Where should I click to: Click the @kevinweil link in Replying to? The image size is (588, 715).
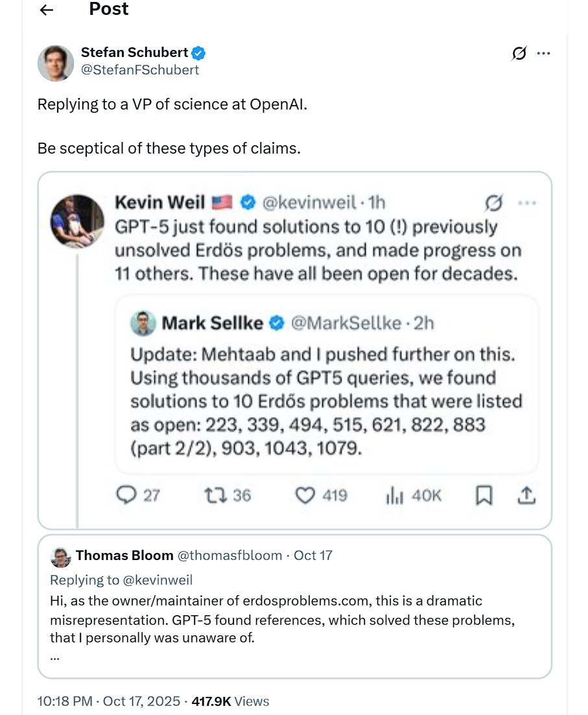(x=158, y=580)
